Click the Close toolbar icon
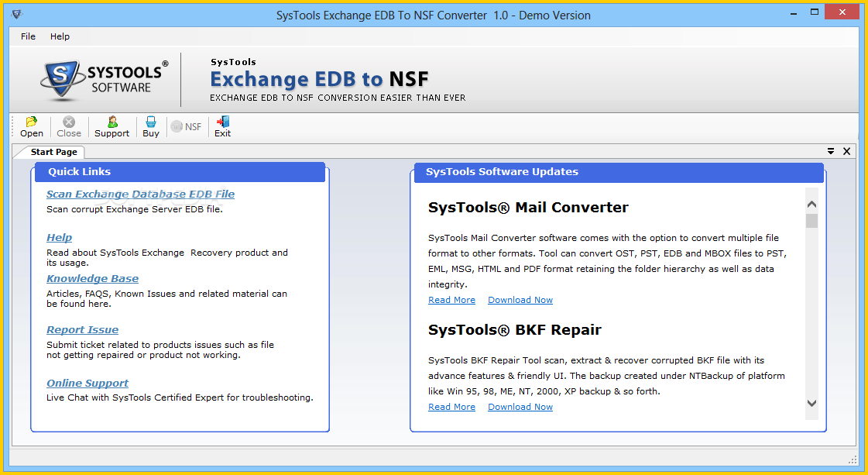Image resolution: width=868 pixels, height=475 pixels. (69, 127)
